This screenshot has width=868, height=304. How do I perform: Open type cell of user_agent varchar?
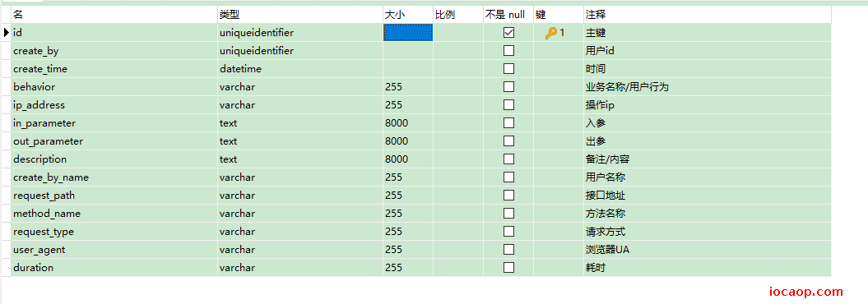[300, 250]
